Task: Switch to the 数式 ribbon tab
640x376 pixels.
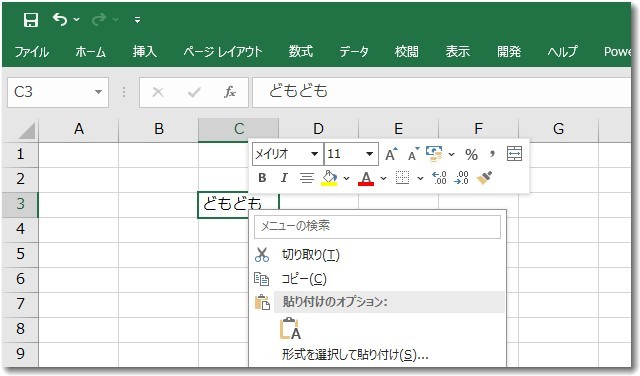Action: click(x=301, y=52)
